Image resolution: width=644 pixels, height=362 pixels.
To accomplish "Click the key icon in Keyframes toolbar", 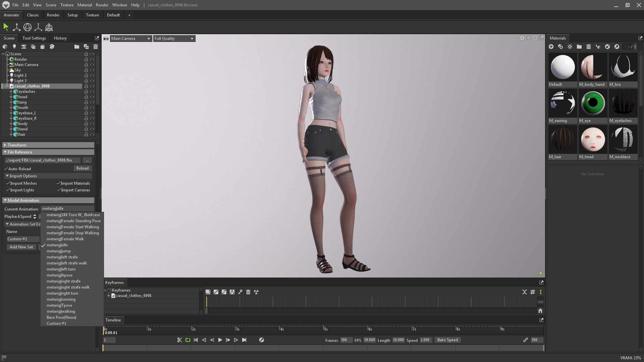I will [x=240, y=292].
